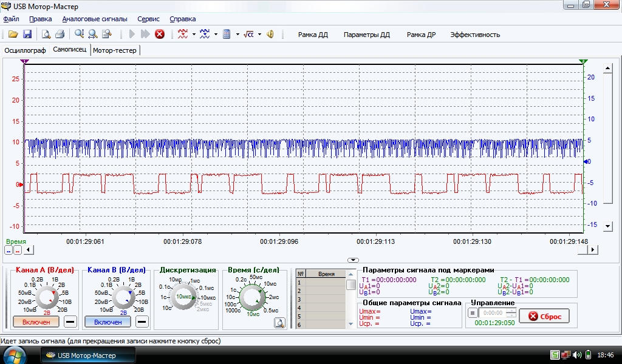The height and width of the screenshot is (364, 622).
Task: Toggle the minus button beside Канал A
Action: (70, 322)
